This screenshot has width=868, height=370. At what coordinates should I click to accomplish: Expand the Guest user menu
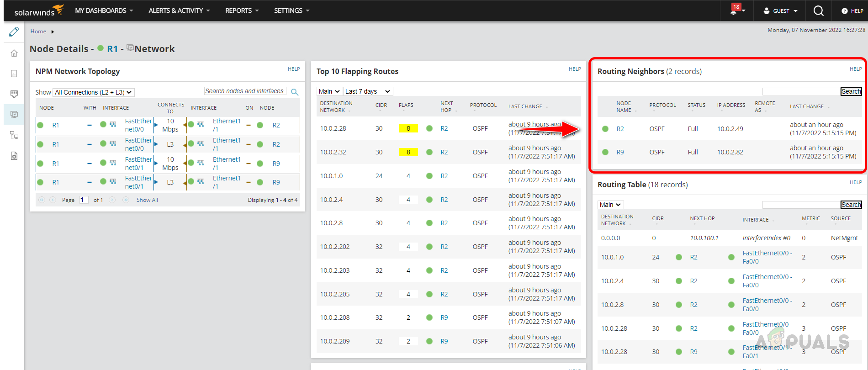(780, 11)
